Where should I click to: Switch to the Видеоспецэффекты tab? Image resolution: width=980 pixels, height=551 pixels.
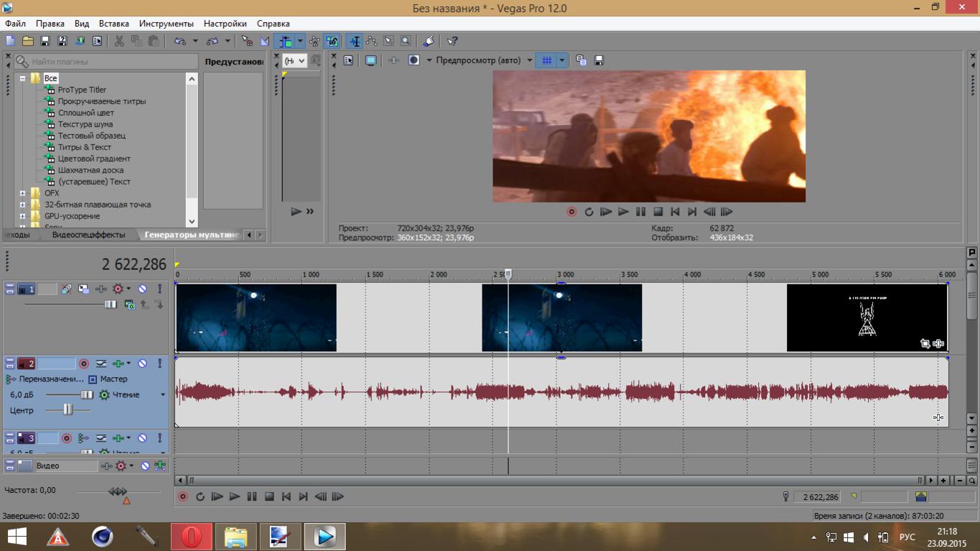(88, 235)
